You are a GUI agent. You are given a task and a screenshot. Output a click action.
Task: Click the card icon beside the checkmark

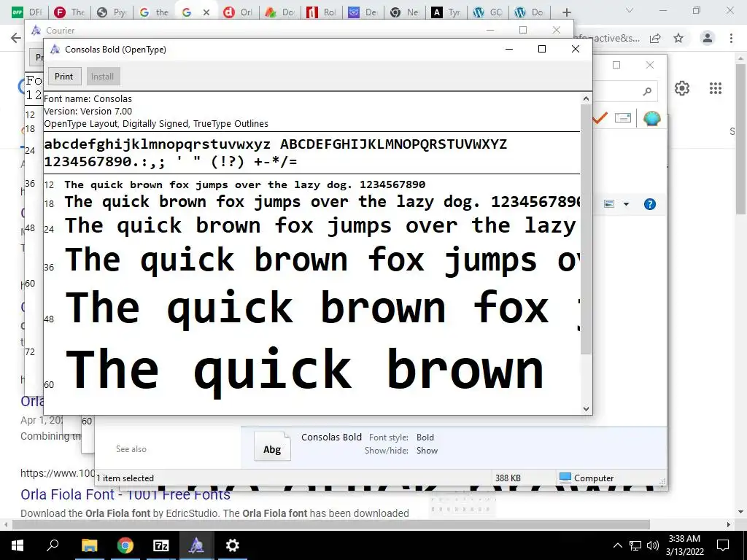[623, 117]
